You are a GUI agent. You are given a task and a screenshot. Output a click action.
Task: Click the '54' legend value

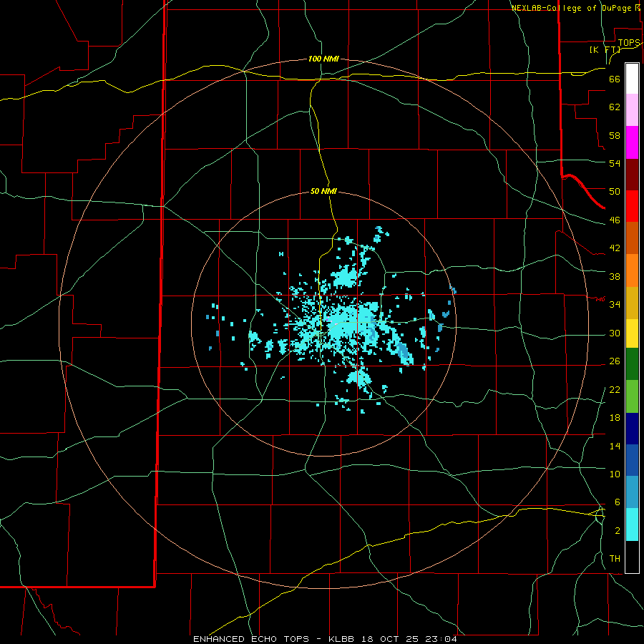(615, 163)
